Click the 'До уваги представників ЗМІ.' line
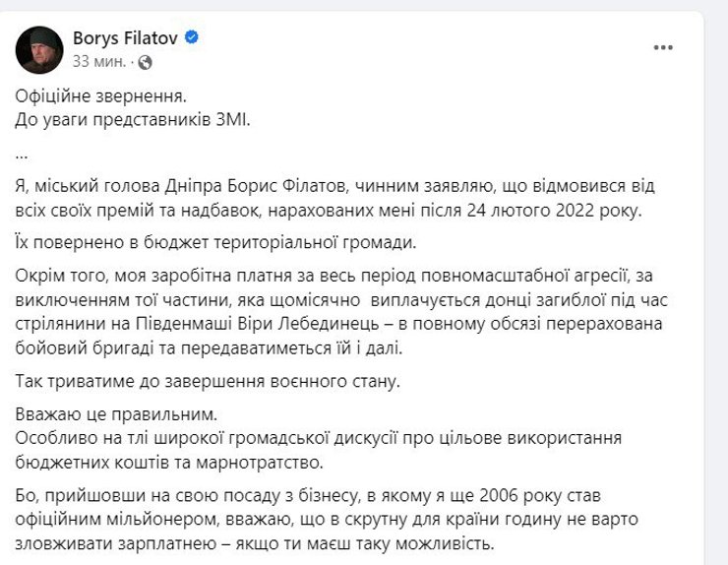 [x=134, y=121]
